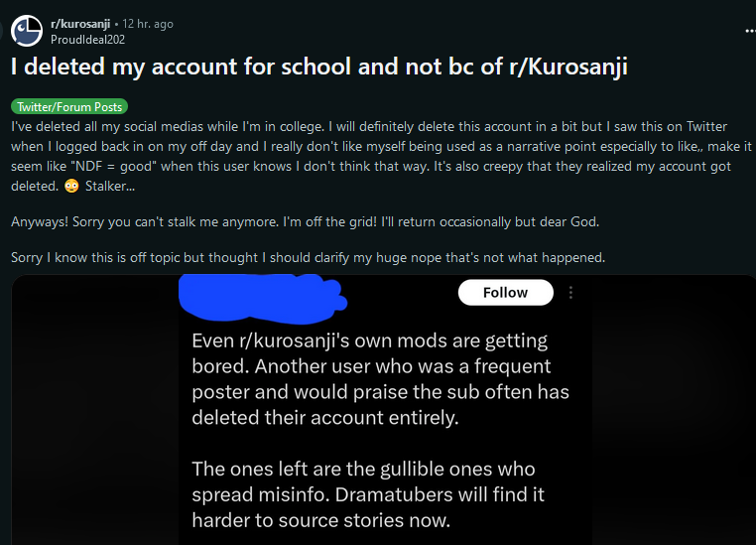This screenshot has height=545, width=756.
Task: Open the r/kurosanji subreddit link
Action: point(80,24)
